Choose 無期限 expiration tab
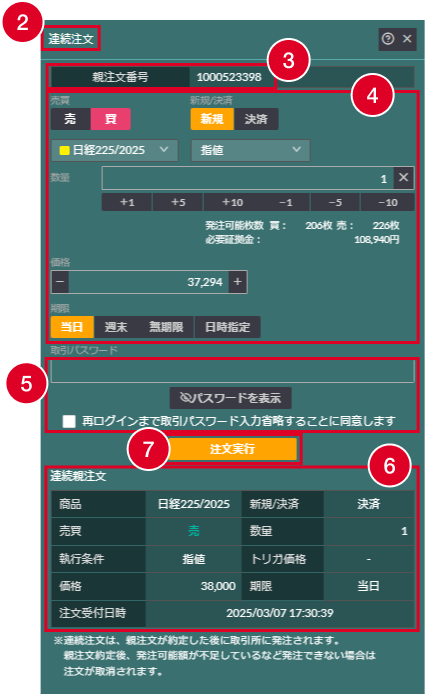The image size is (425, 694). point(166,327)
